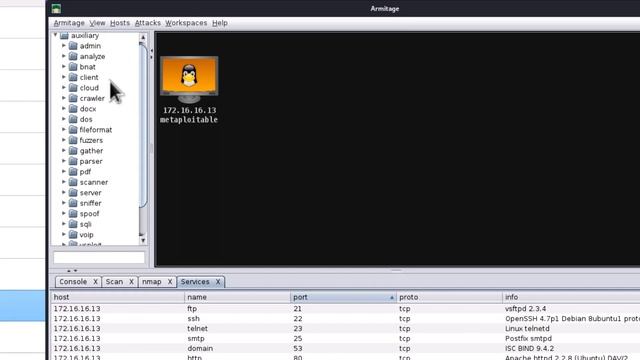Click the voip folder icon
Image resolution: width=640 pixels, height=360 pixels.
(x=73, y=235)
